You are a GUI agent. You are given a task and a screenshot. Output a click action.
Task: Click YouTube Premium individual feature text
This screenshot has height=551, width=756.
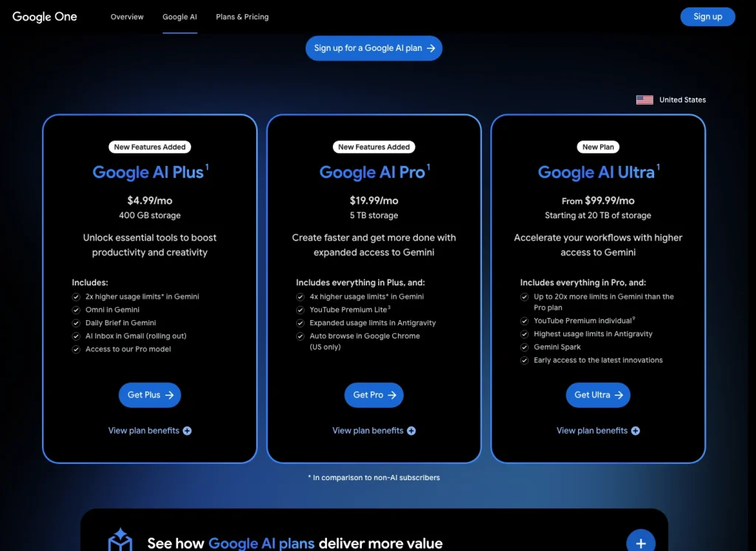click(x=584, y=320)
